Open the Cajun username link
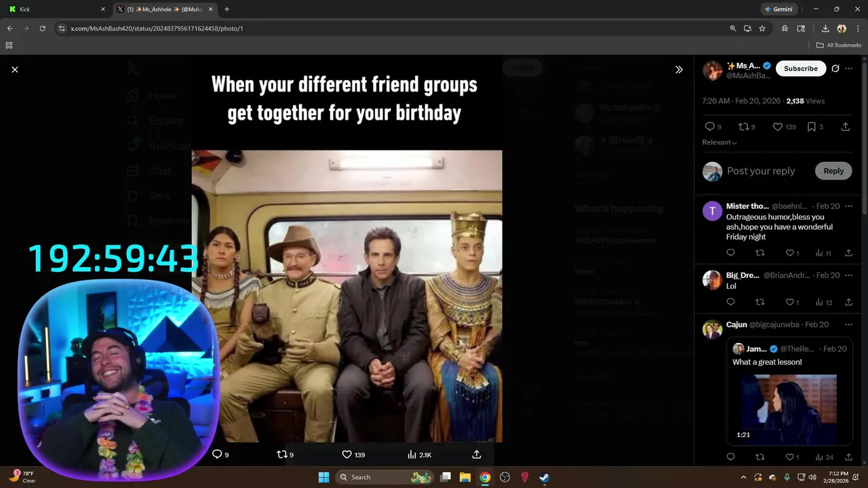Image resolution: width=868 pixels, height=488 pixels. coord(736,325)
